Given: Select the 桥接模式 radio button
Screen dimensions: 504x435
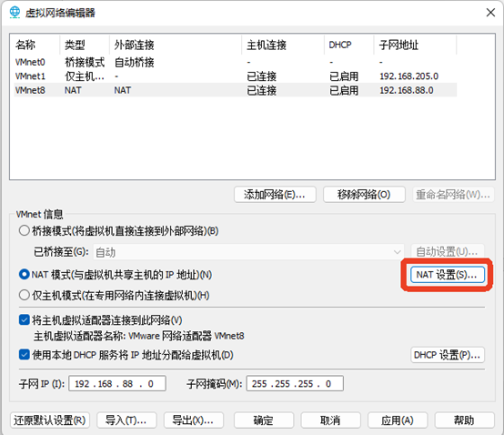Looking at the screenshot, I should pyautogui.click(x=25, y=230).
